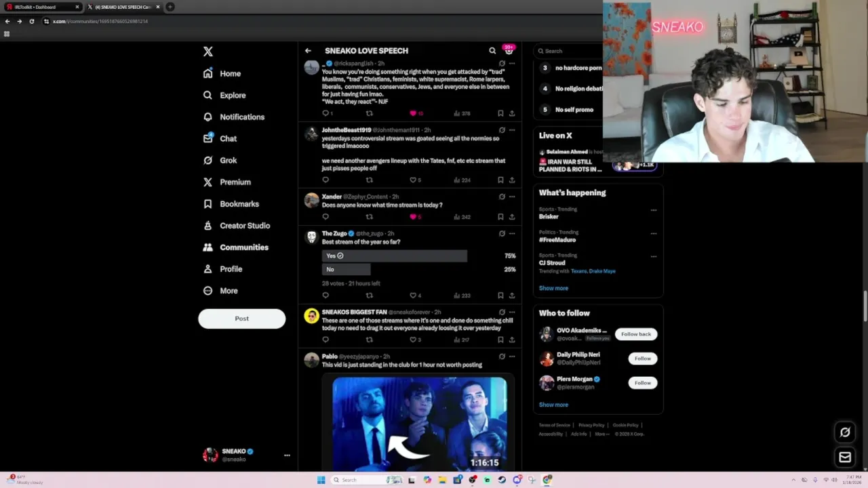The width and height of the screenshot is (868, 488).
Task: Select the No poll option
Action: 346,269
